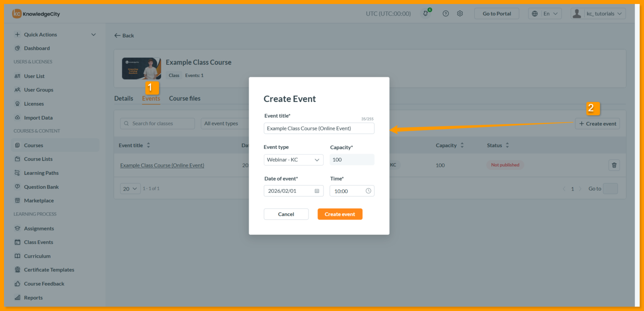Click the Date of event field

tap(293, 191)
